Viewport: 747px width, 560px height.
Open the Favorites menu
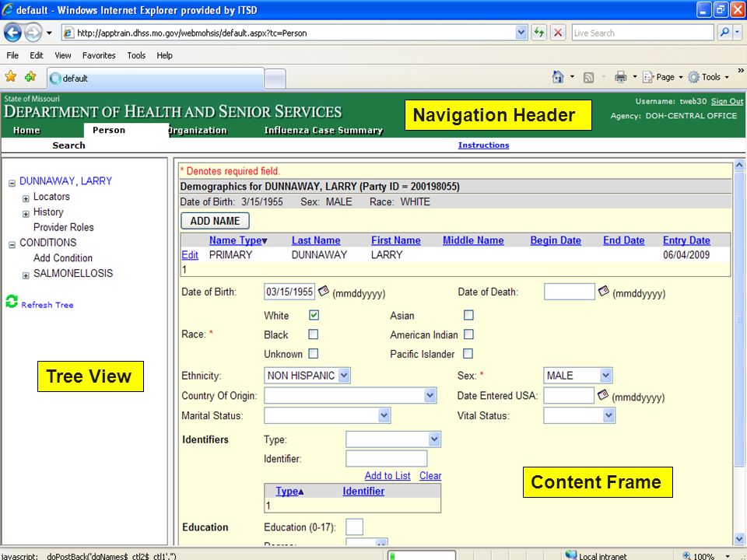(x=99, y=55)
